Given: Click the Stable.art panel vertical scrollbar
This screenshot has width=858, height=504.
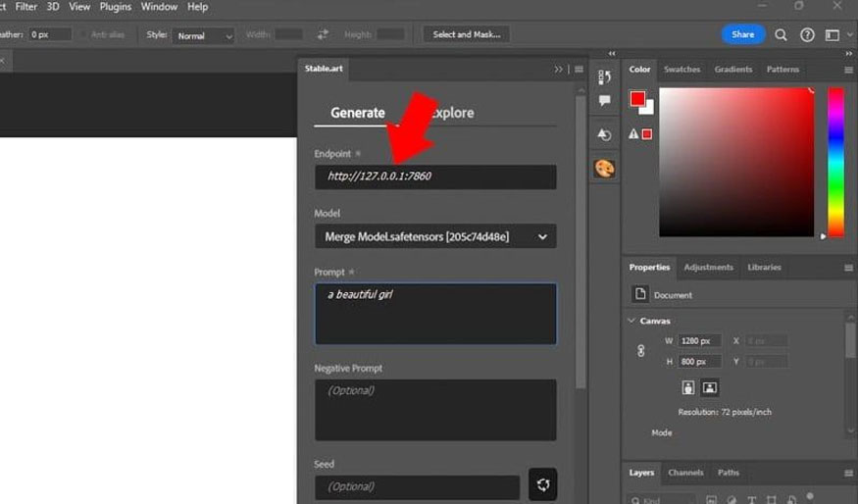Looking at the screenshot, I should (x=581, y=241).
